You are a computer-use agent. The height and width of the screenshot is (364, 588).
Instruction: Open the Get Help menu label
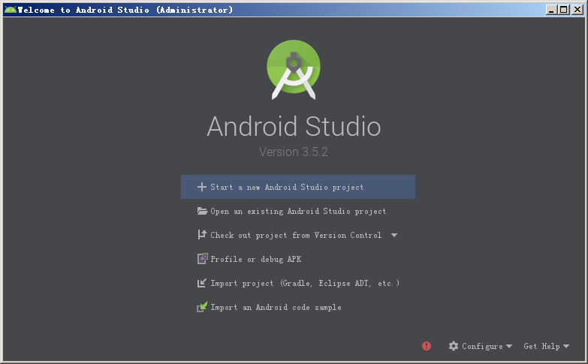542,347
